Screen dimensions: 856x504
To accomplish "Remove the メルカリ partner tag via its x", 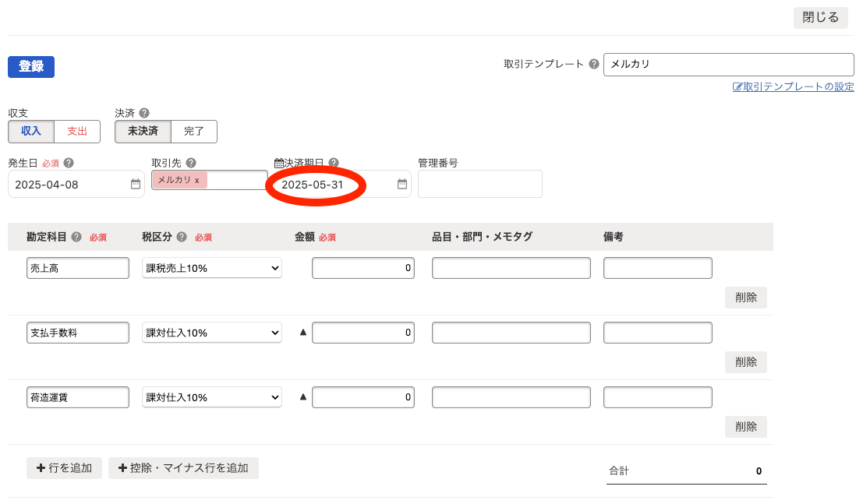I will coord(199,179).
